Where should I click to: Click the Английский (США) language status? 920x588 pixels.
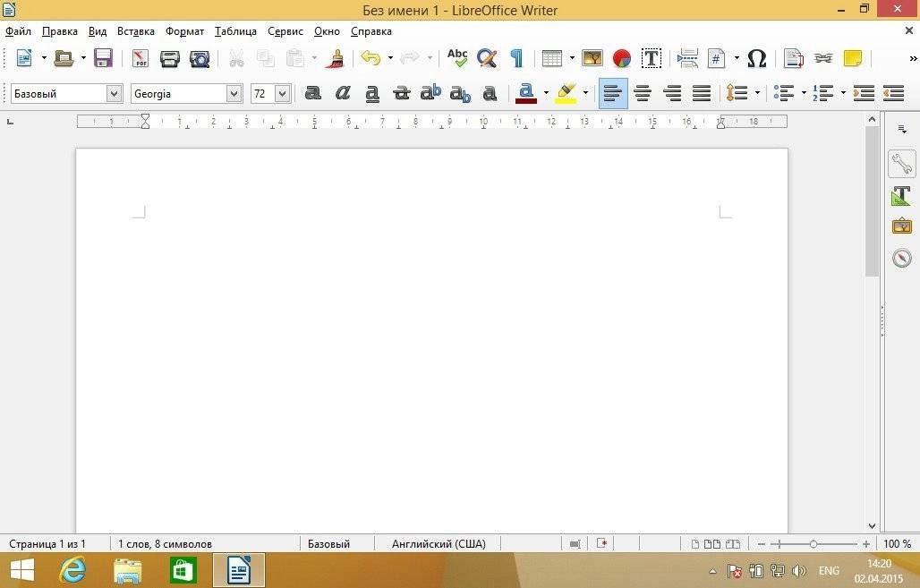[x=439, y=544]
